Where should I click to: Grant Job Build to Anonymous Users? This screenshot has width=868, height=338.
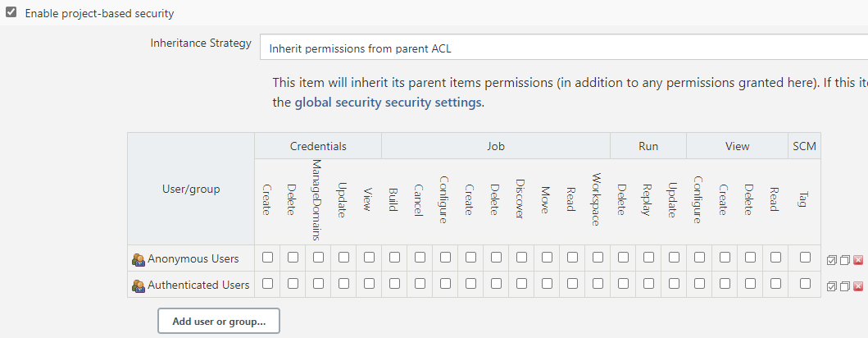coord(394,258)
